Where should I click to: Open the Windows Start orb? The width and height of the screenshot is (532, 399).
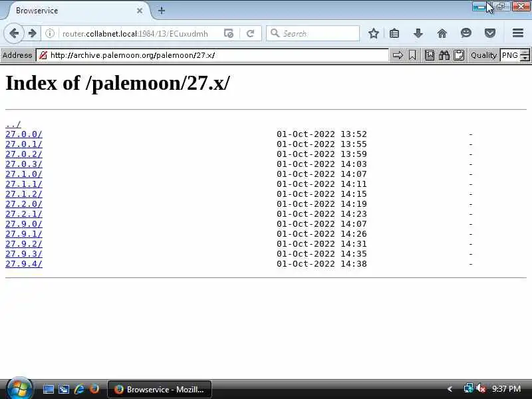(x=19, y=389)
